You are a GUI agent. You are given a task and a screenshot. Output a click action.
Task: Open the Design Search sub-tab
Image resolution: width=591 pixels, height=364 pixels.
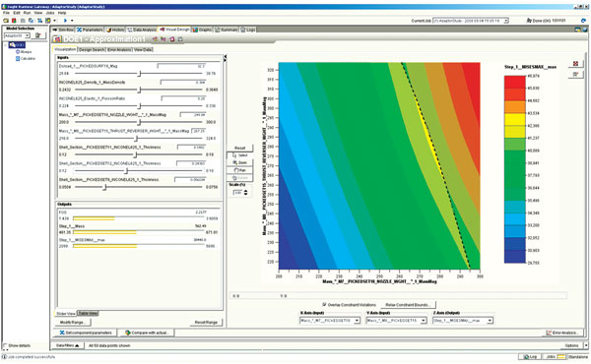click(92, 49)
